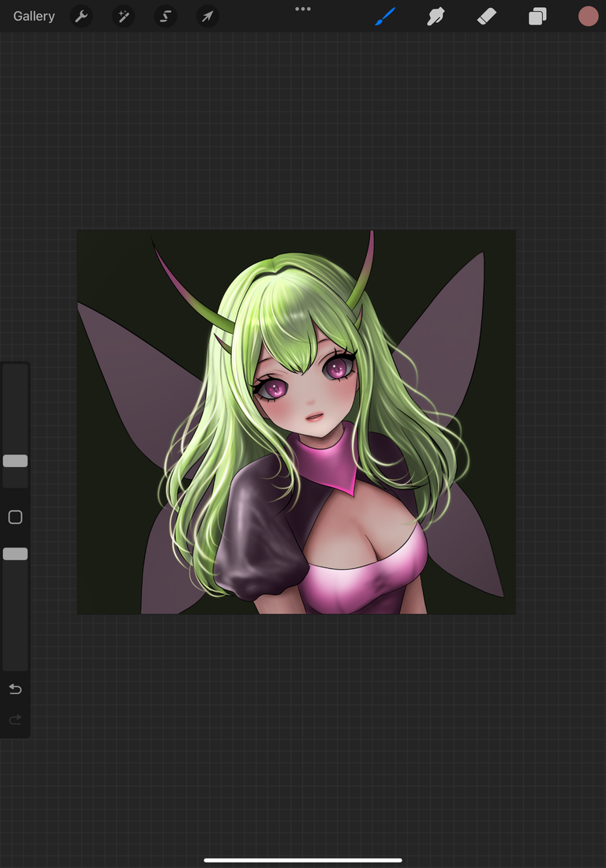This screenshot has width=606, height=868.
Task: Click the brush size slider handle
Action: pos(16,461)
